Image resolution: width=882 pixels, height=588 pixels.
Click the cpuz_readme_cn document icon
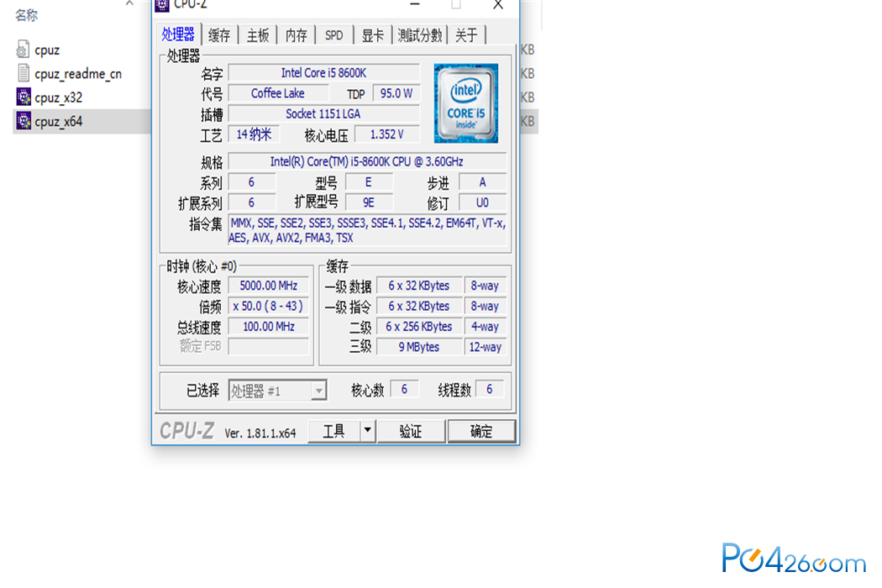(x=23, y=73)
